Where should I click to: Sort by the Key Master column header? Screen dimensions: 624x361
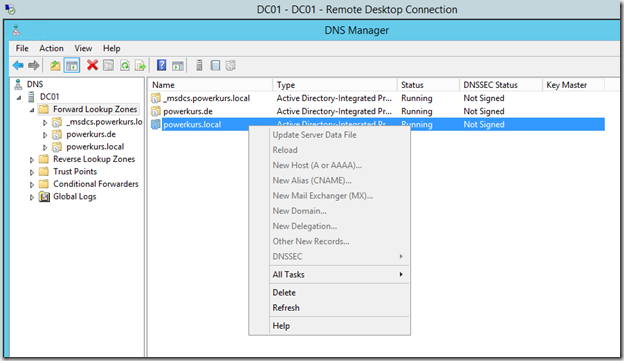pos(573,85)
